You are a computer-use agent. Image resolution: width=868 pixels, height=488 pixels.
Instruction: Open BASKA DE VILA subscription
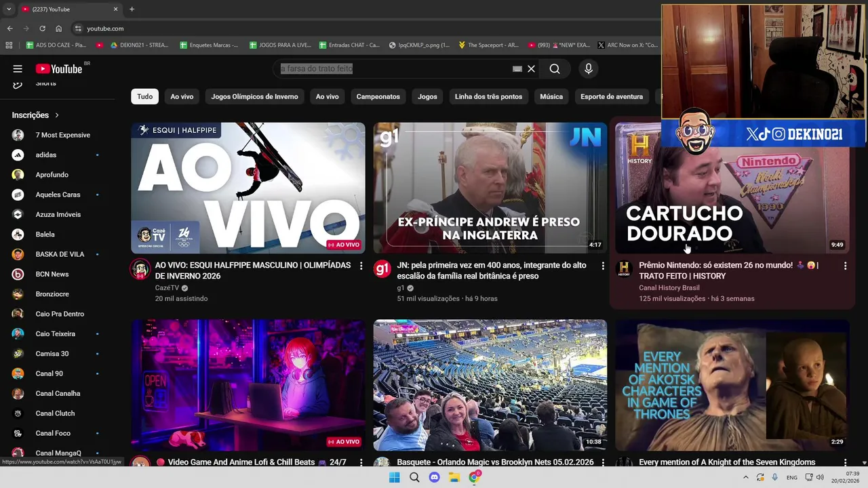(x=58, y=254)
